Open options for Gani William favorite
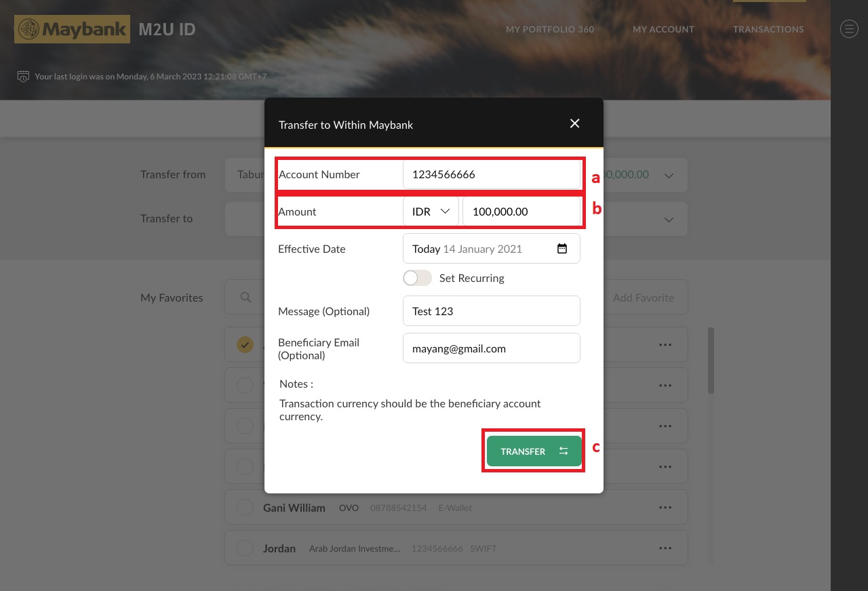The image size is (868, 591). click(665, 506)
